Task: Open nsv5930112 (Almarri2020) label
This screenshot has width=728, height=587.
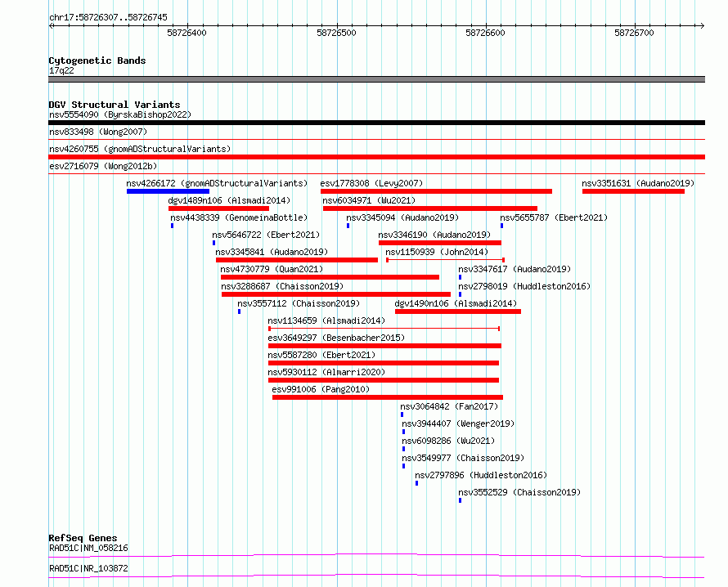Action: [326, 372]
